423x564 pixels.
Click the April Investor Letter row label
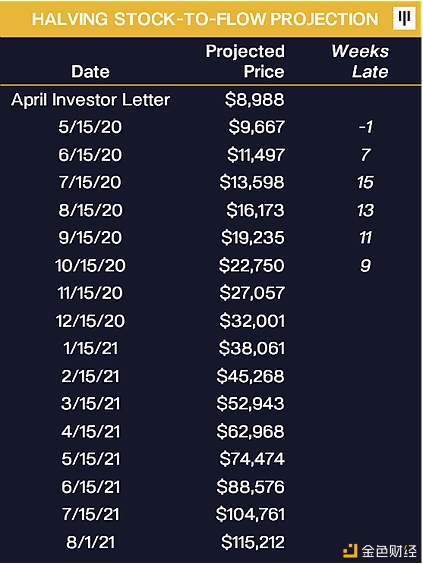pyautogui.click(x=90, y=100)
